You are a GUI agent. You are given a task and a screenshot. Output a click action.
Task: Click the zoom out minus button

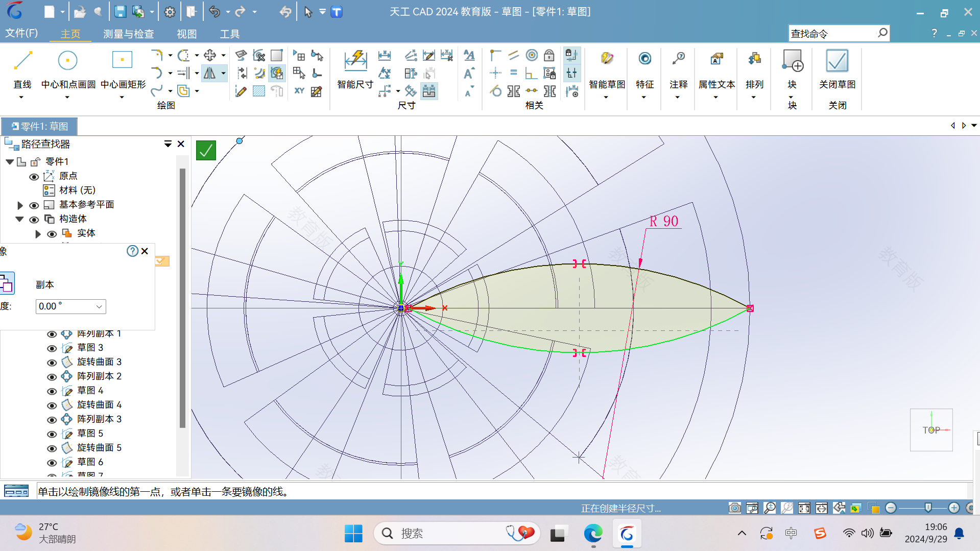[x=891, y=508]
